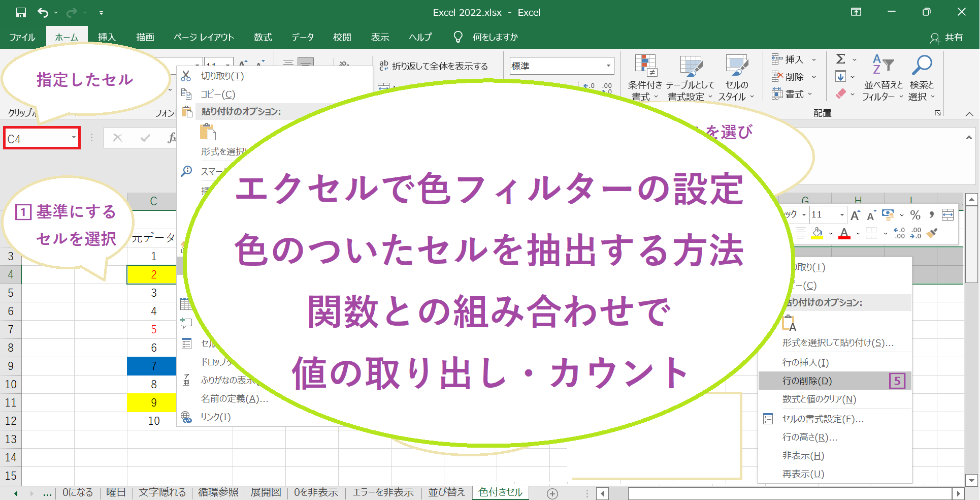Click the AutoSum Σ icon in the ribbon

pos(840,59)
